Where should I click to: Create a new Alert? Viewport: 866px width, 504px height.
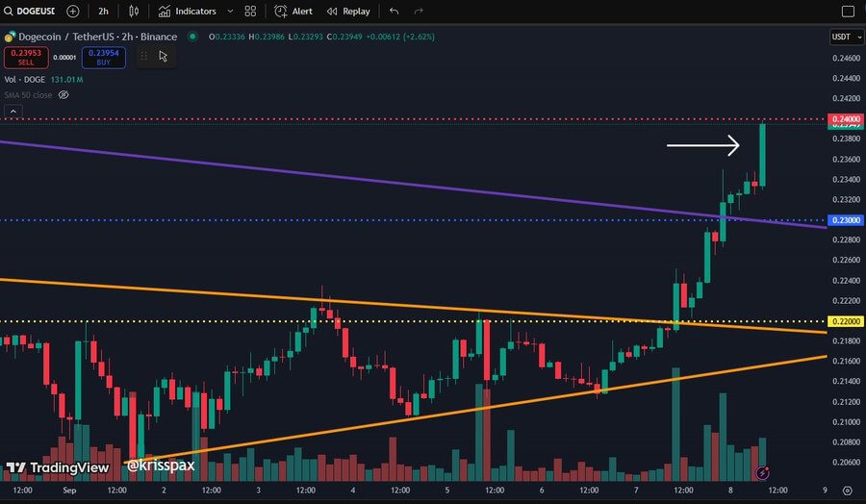[293, 11]
